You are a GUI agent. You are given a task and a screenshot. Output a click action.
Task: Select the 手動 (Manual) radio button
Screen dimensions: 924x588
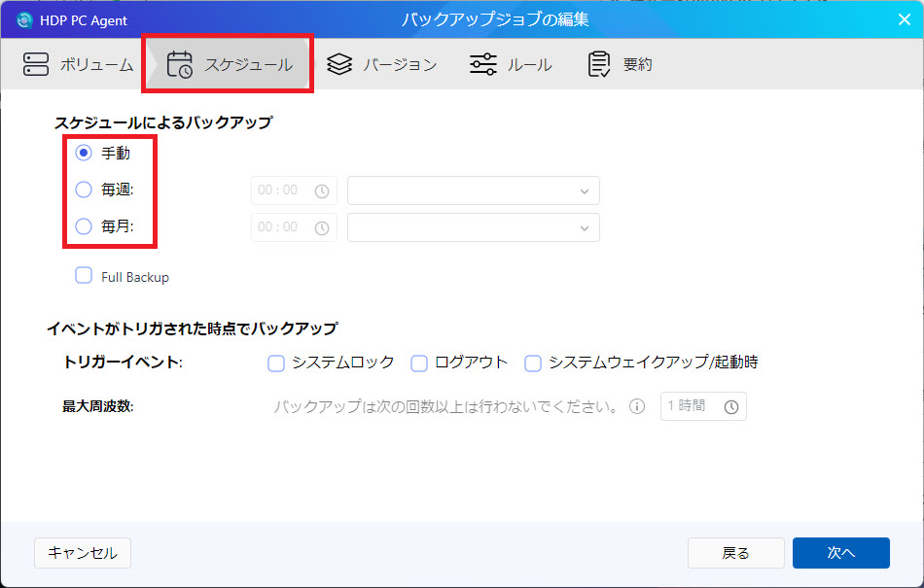pos(84,153)
